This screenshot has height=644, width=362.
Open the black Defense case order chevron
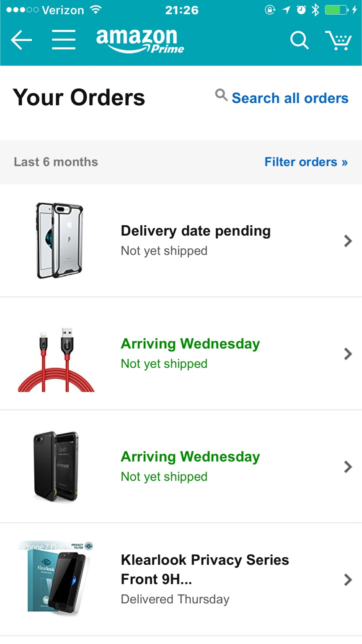pyautogui.click(x=348, y=467)
